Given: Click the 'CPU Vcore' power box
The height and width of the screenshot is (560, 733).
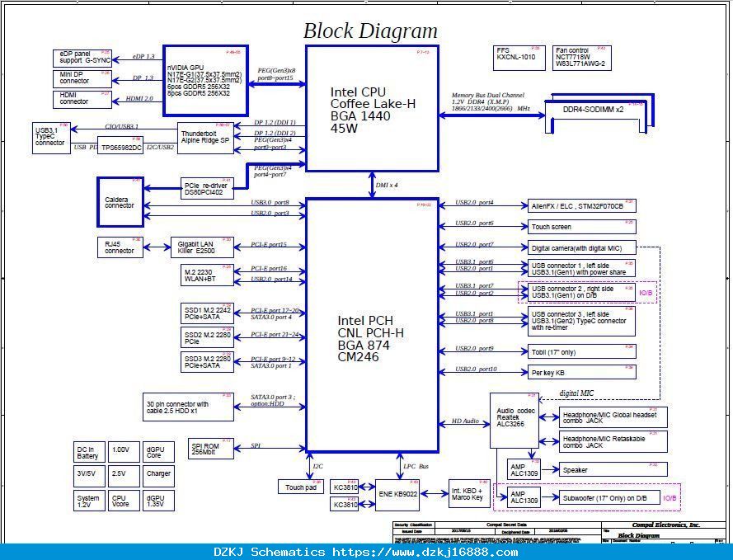Looking at the screenshot, I should 124,501.
